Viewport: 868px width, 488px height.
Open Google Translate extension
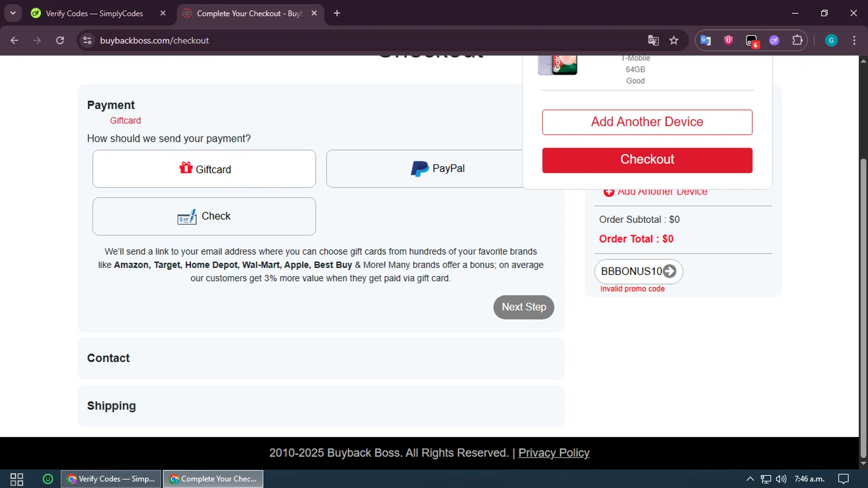tap(705, 41)
